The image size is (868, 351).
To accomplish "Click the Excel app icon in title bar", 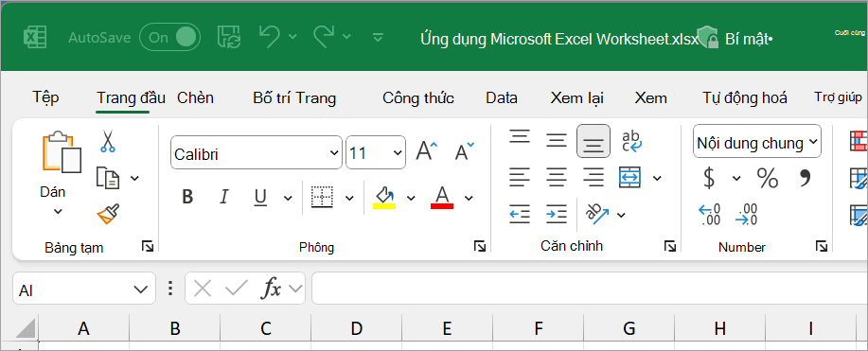I will (x=34, y=38).
